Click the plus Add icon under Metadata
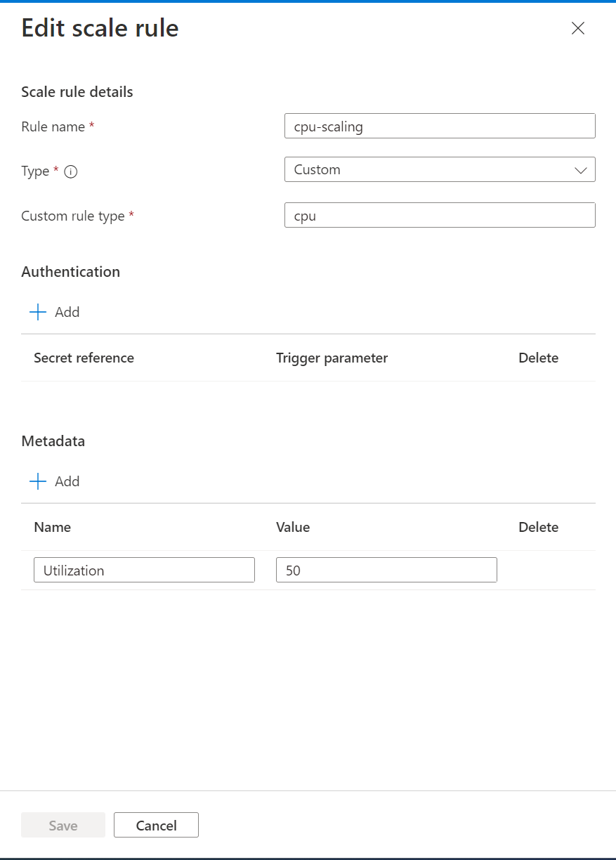The image size is (616, 860). (x=37, y=481)
